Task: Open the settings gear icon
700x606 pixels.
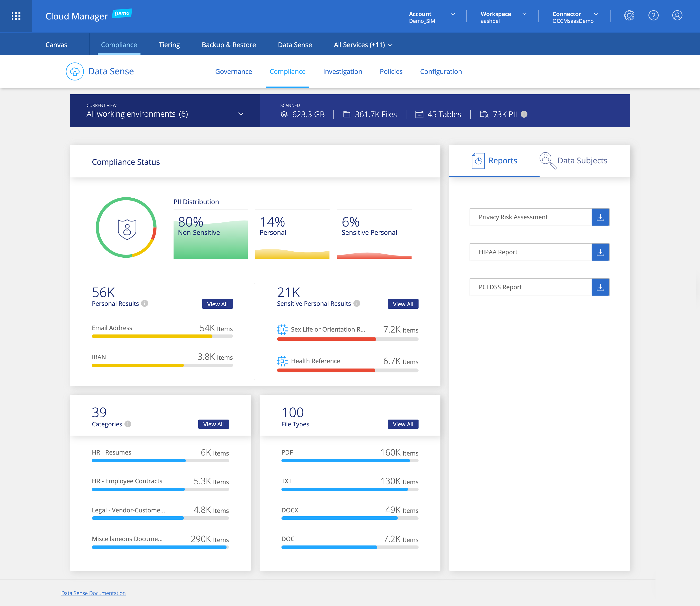Action: [629, 16]
